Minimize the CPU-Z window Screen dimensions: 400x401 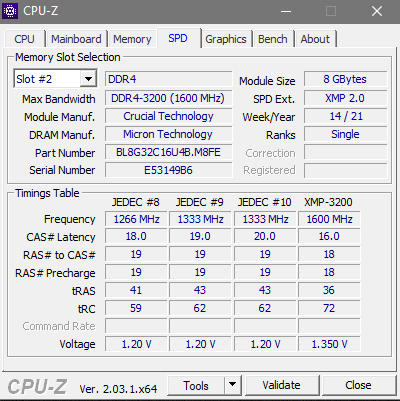coord(286,11)
